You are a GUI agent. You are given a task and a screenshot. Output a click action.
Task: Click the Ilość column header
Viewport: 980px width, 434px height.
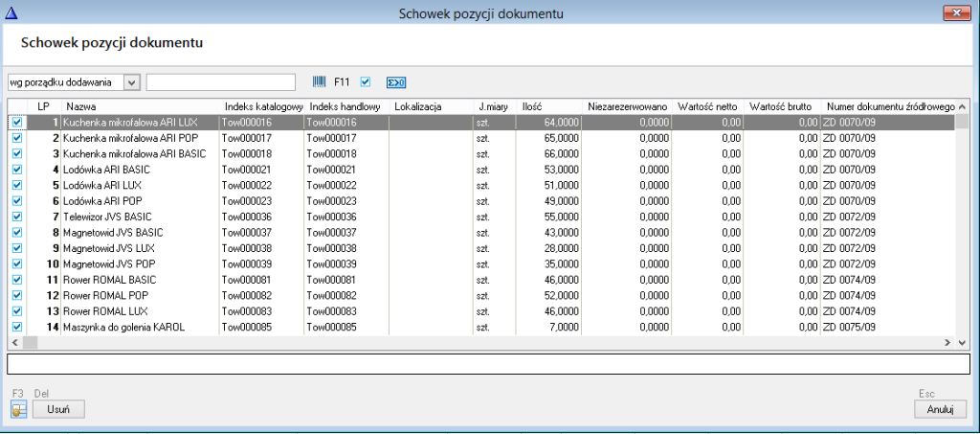pyautogui.click(x=549, y=105)
